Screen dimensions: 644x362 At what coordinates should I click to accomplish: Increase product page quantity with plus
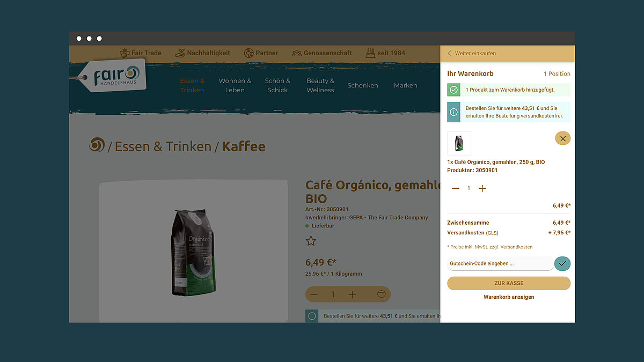(x=352, y=294)
